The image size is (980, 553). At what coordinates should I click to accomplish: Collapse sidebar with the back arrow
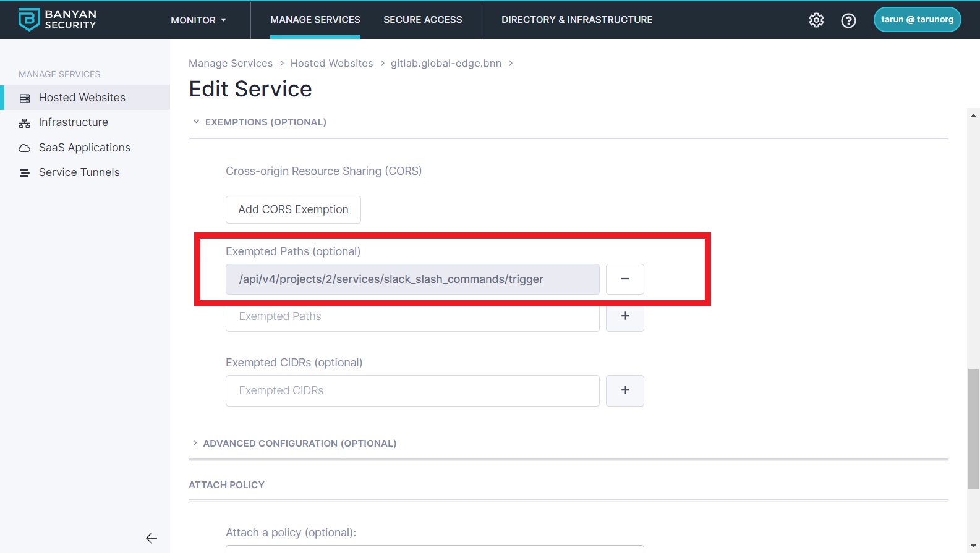[x=151, y=538]
